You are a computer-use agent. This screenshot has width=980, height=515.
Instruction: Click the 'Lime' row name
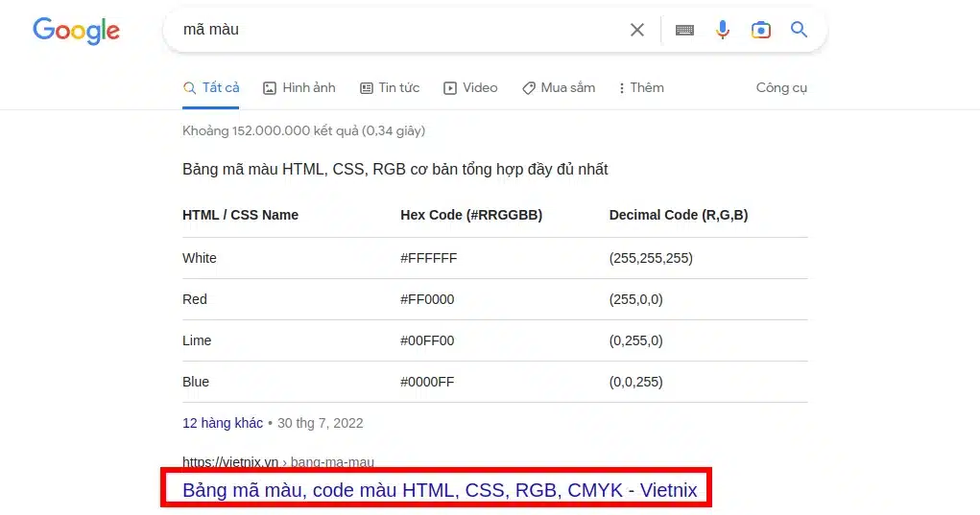point(197,340)
